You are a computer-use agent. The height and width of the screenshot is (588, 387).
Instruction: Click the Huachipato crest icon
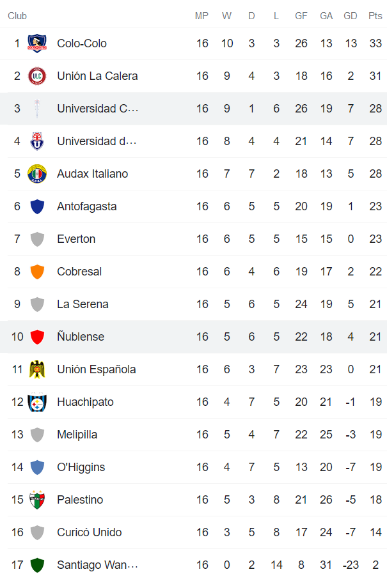point(37,402)
